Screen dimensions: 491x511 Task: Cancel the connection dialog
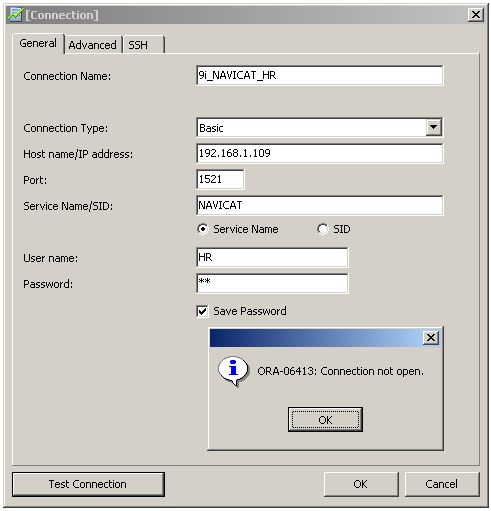point(442,484)
